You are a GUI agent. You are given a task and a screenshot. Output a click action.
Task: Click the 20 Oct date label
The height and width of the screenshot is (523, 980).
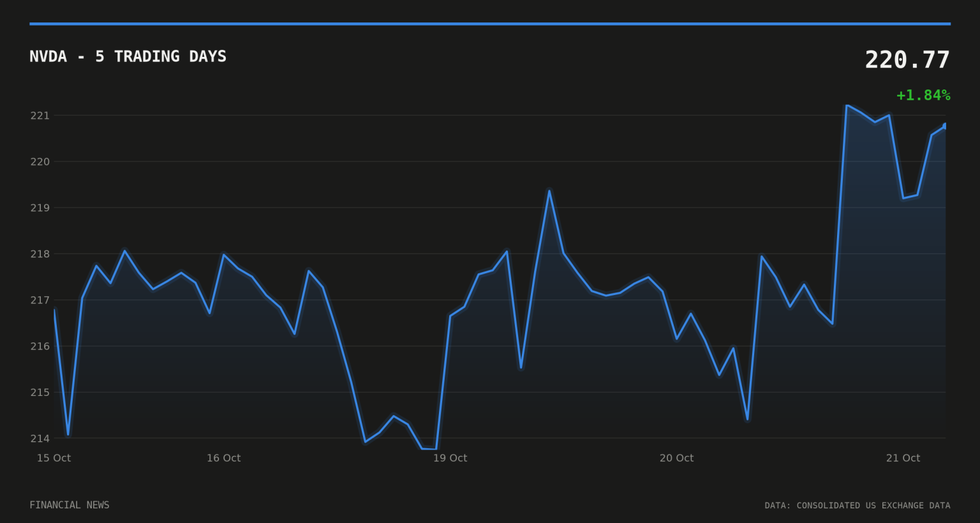point(676,458)
